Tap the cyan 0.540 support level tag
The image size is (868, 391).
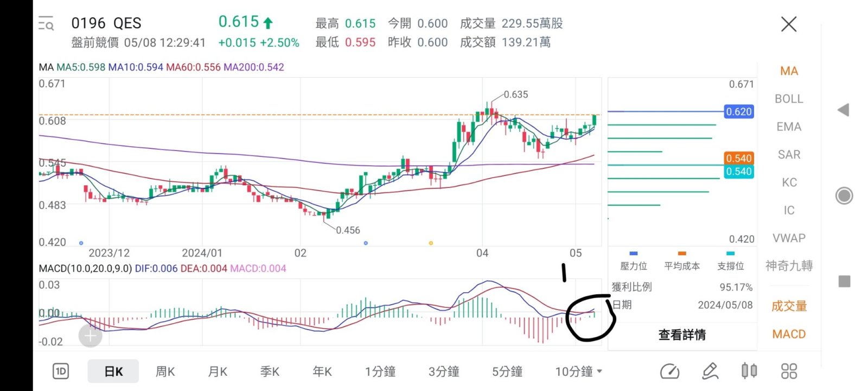(739, 172)
